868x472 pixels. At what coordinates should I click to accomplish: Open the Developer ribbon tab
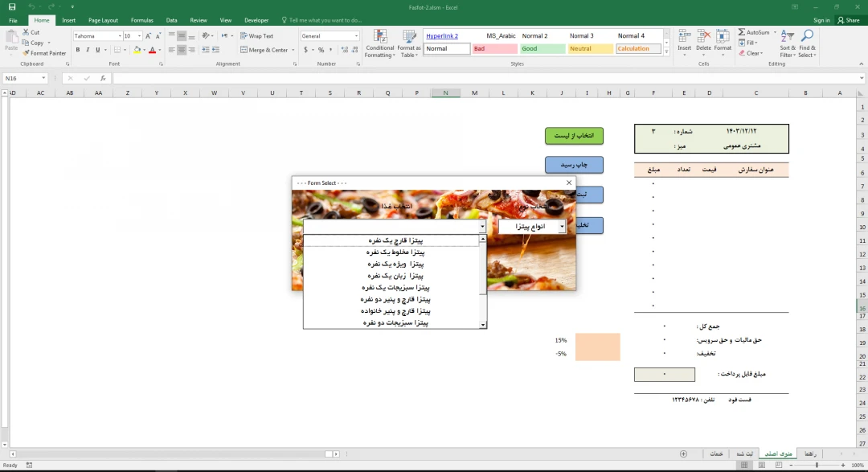[256, 20]
